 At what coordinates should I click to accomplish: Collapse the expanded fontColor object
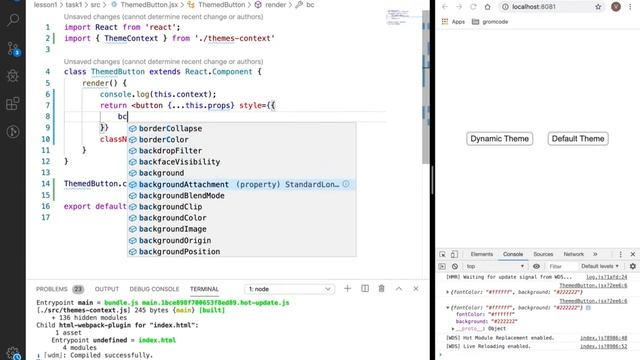tap(447, 307)
